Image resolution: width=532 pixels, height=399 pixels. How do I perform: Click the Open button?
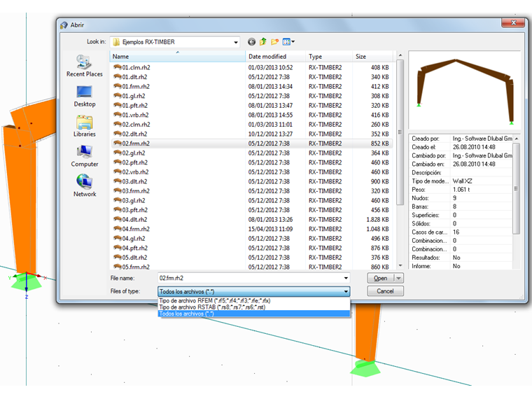pos(381,278)
